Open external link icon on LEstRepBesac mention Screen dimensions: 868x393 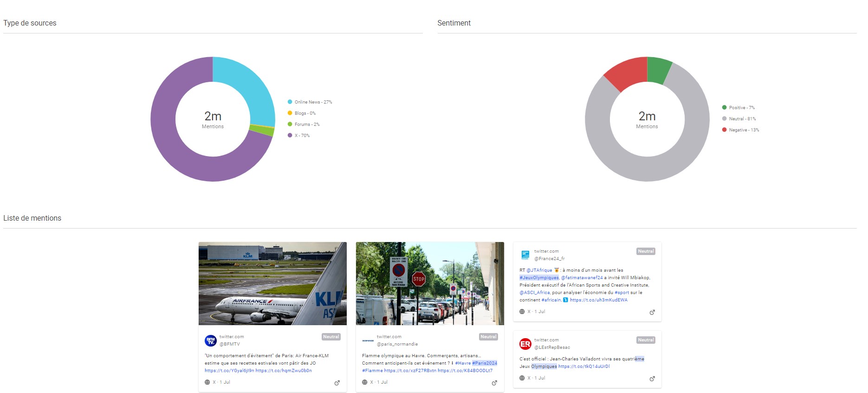652,379
